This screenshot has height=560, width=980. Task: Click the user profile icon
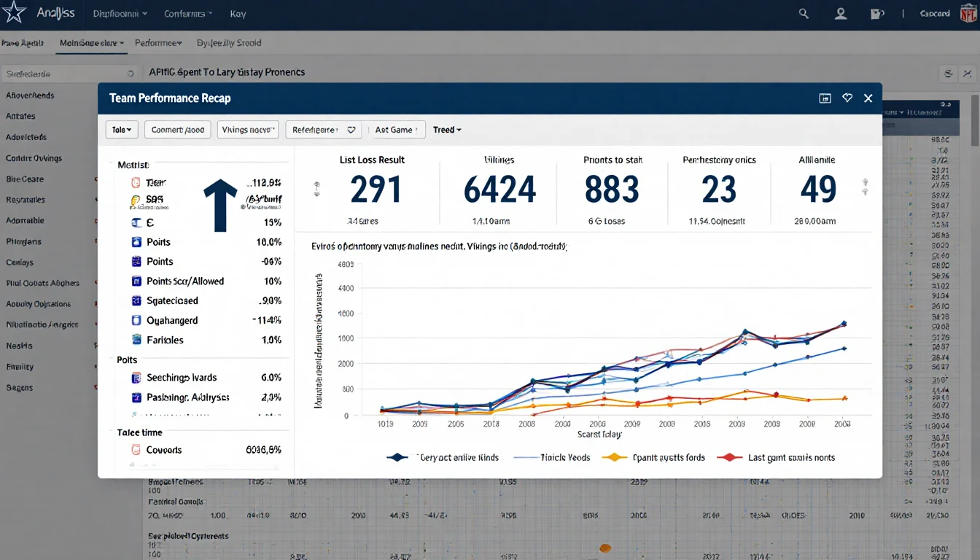(x=840, y=13)
